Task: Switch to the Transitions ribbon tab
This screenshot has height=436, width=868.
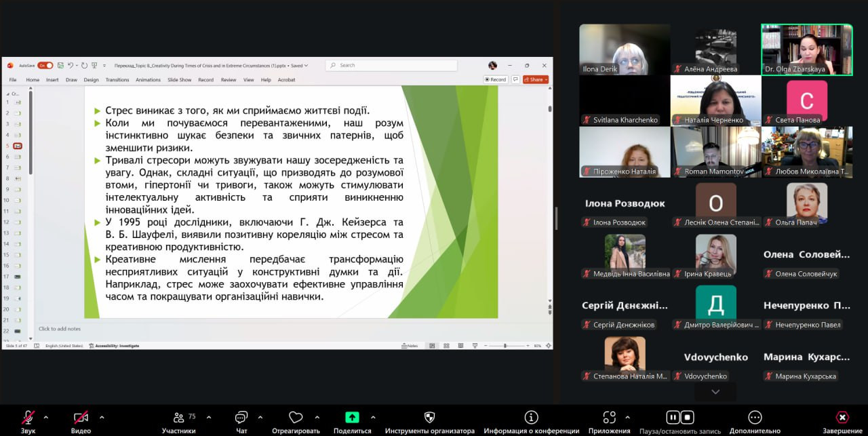Action: pos(117,80)
